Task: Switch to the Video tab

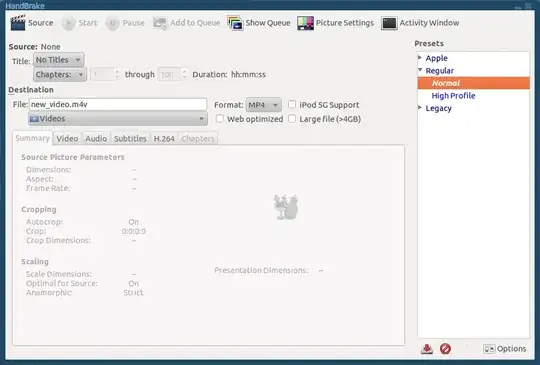Action: tap(67, 138)
